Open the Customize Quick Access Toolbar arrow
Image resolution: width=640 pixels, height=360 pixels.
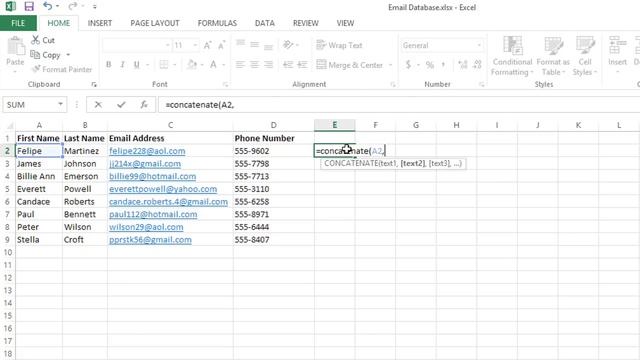pos(94,7)
